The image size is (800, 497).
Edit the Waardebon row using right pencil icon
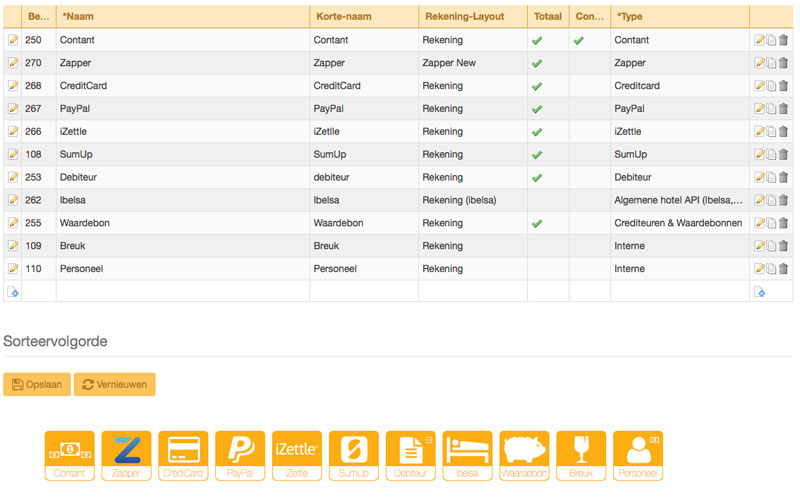click(759, 223)
